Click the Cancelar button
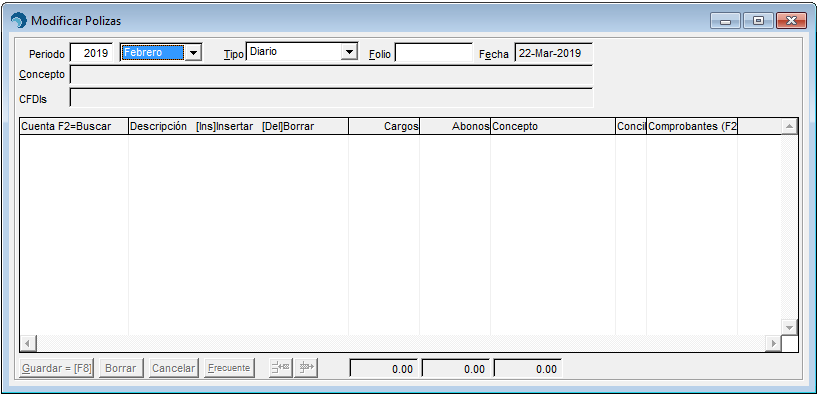The height and width of the screenshot is (395, 819). pos(173,368)
